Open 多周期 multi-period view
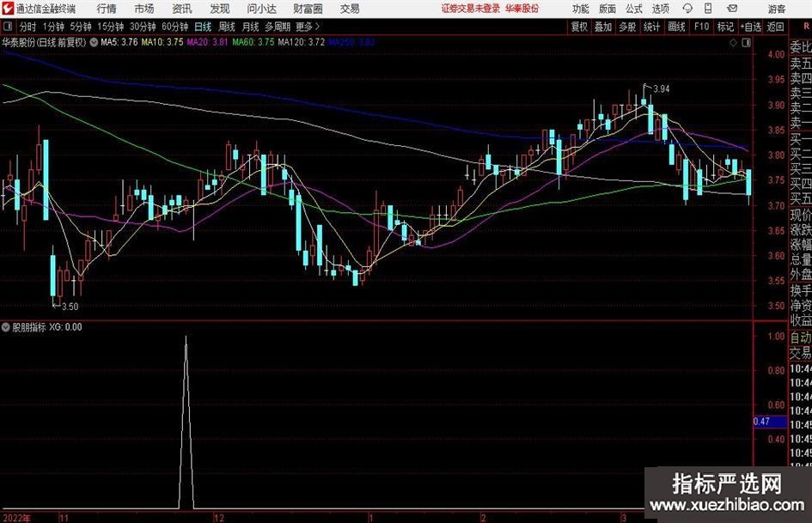812x523 pixels. 278,27
